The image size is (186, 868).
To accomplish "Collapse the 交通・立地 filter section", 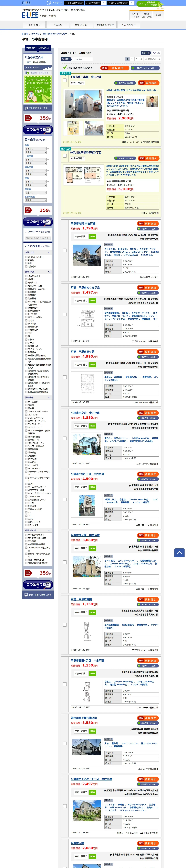I will pyautogui.click(x=38, y=252).
